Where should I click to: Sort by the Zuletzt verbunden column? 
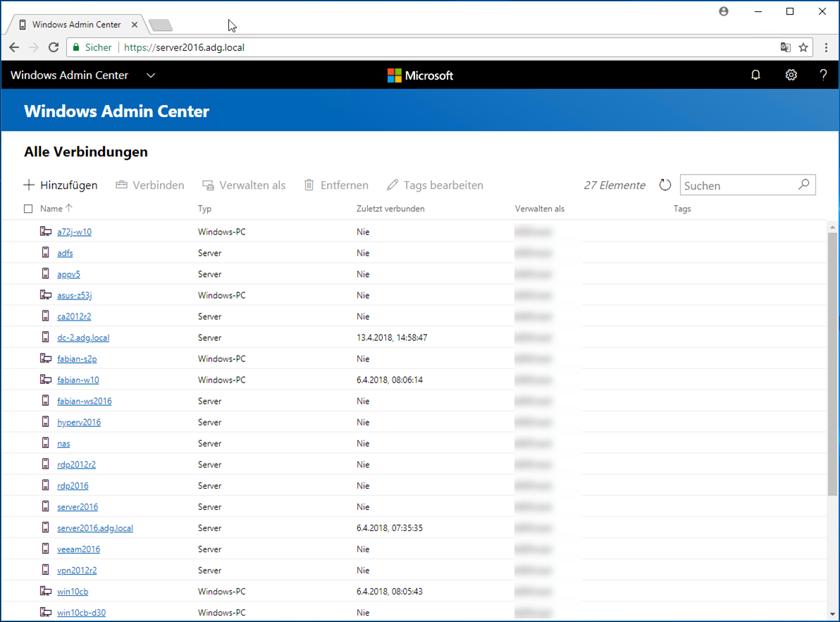[x=390, y=209]
